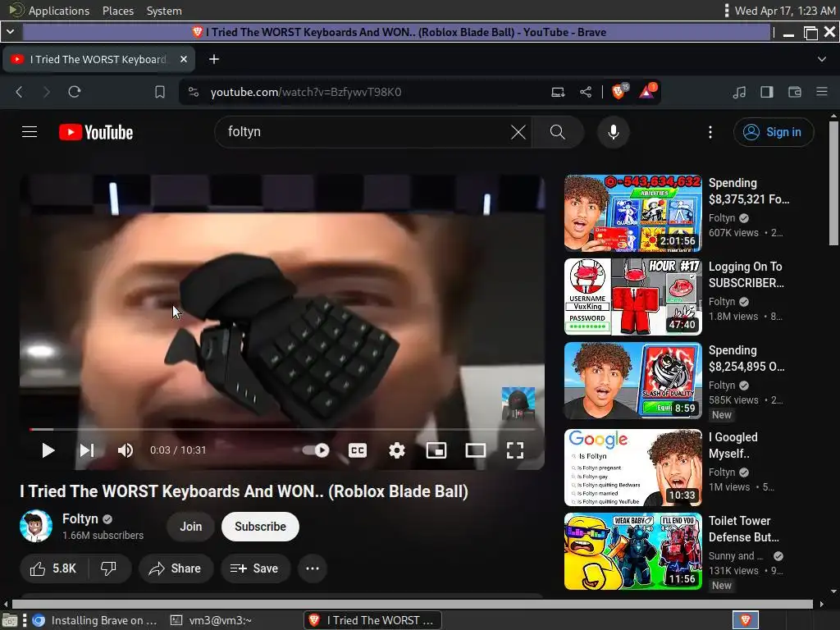Bookmark this page icon

[x=160, y=92]
